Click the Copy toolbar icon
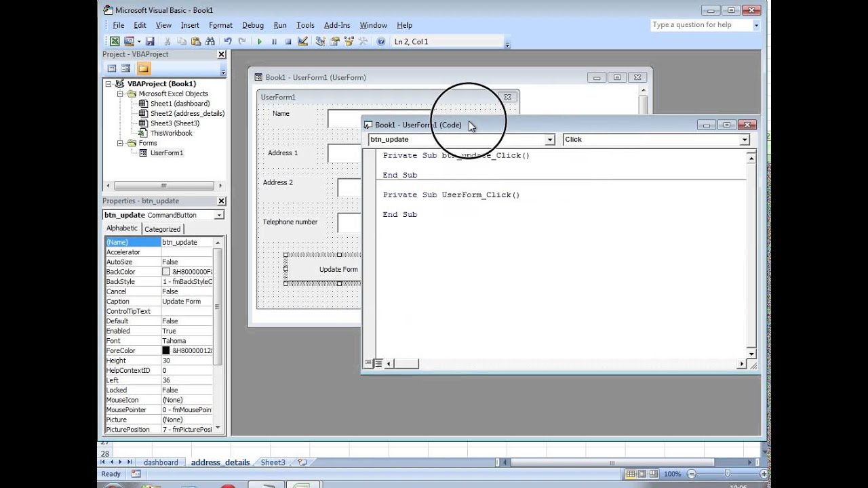Viewport: 868px width, 488px height. coord(182,41)
